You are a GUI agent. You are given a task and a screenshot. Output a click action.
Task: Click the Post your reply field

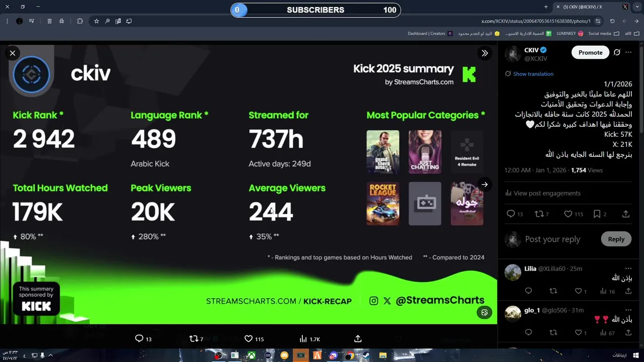tap(552, 239)
